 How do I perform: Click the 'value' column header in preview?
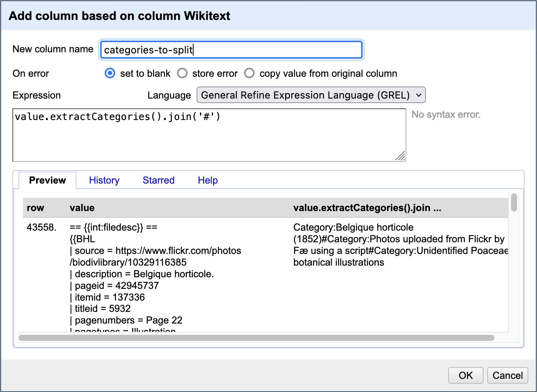point(82,208)
